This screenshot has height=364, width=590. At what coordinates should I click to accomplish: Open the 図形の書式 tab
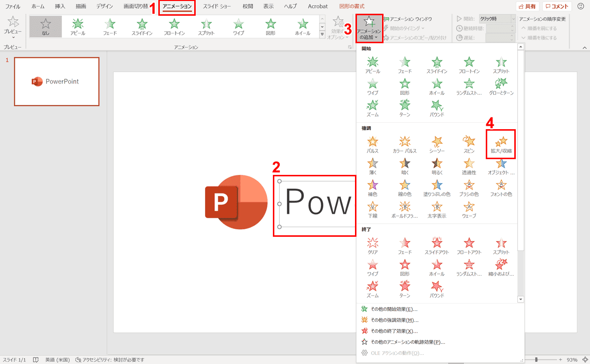tap(352, 6)
